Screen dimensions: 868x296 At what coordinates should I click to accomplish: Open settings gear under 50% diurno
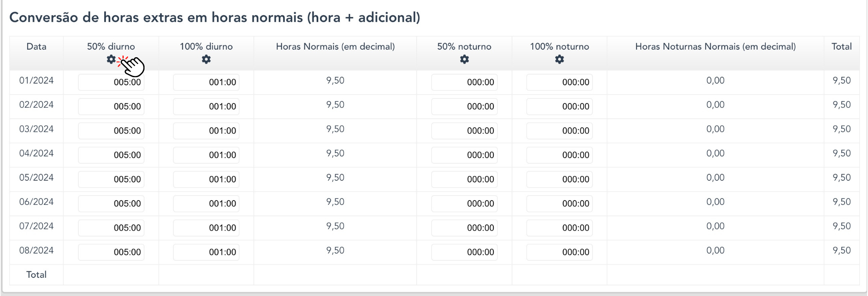(111, 59)
